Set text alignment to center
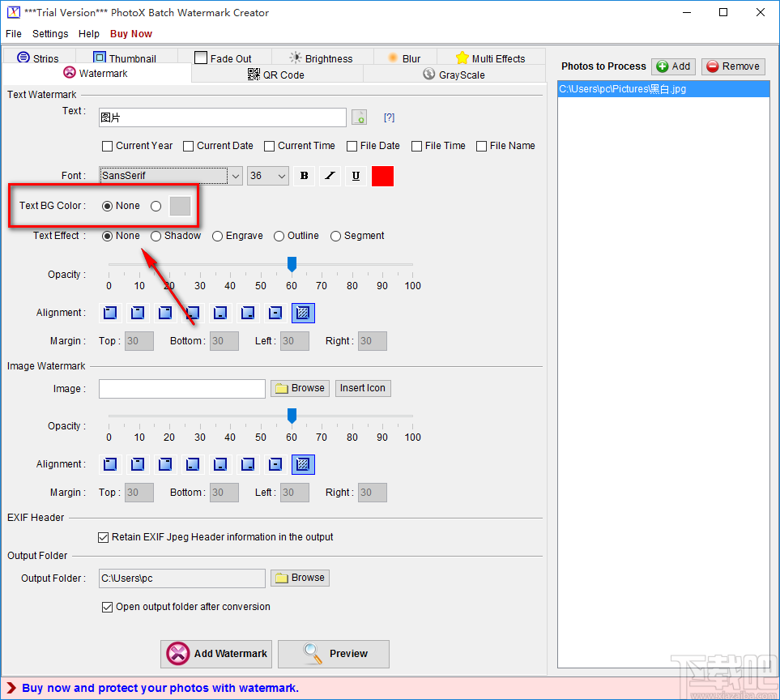Viewport: 780px width, 700px height. (x=275, y=313)
